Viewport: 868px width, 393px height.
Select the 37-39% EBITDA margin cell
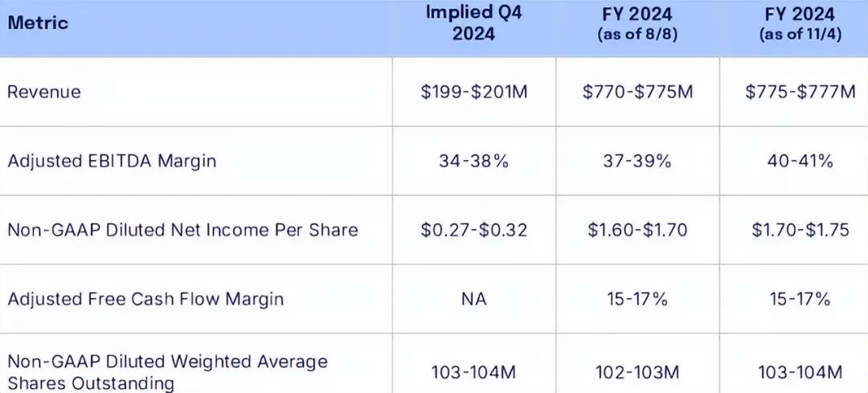[x=637, y=161]
